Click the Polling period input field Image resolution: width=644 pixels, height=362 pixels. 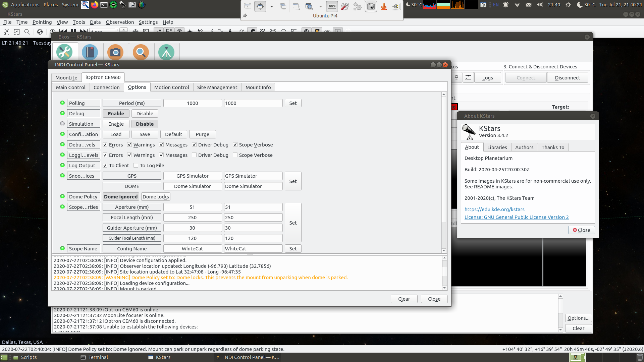pyautogui.click(x=253, y=103)
